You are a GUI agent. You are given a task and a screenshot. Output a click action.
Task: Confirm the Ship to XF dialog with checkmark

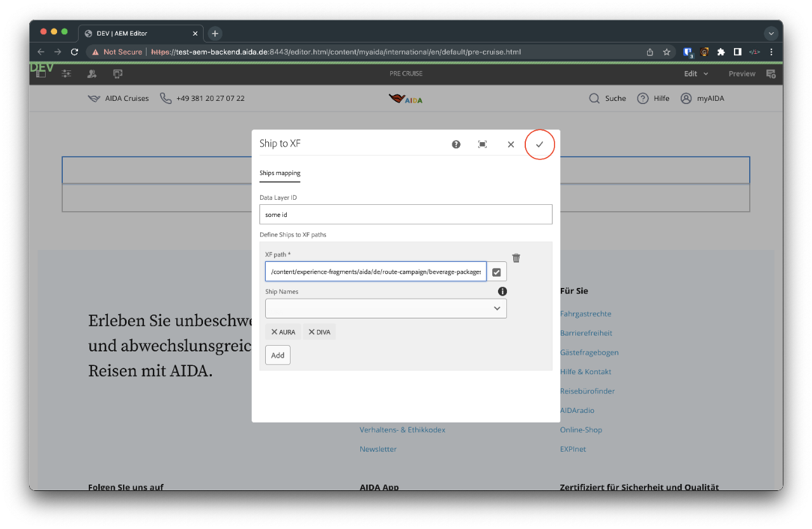point(539,145)
